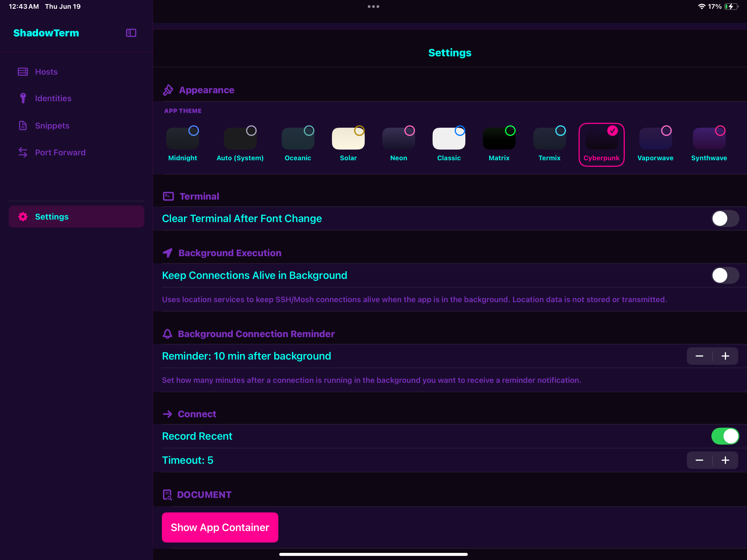Choose the Termix theme swatch

(x=549, y=138)
